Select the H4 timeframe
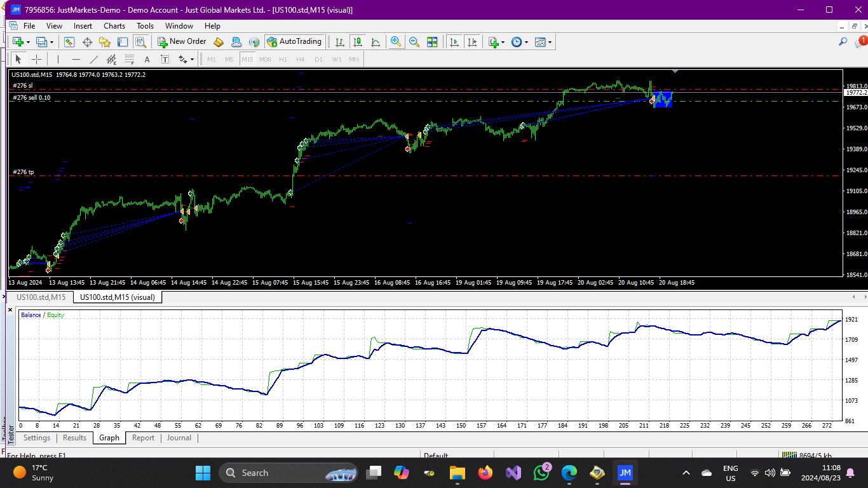 [301, 59]
